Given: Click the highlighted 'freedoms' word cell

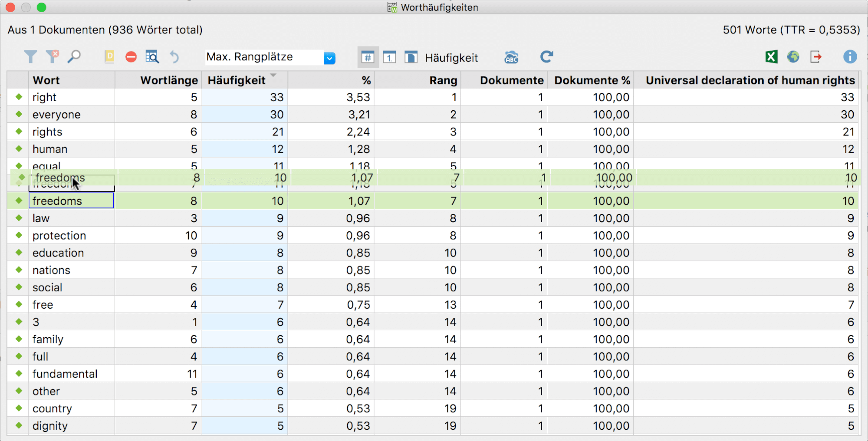Looking at the screenshot, I should 72,201.
